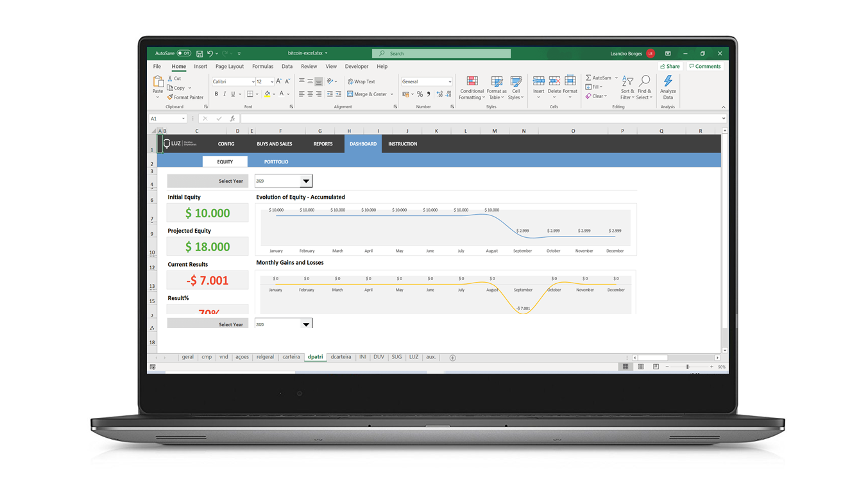Open Conditional Formatting menu
The image size is (868, 491).
pyautogui.click(x=472, y=88)
